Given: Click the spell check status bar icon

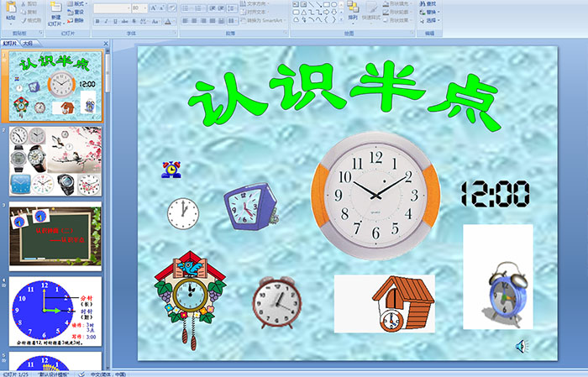Looking at the screenshot, I should point(81,374).
